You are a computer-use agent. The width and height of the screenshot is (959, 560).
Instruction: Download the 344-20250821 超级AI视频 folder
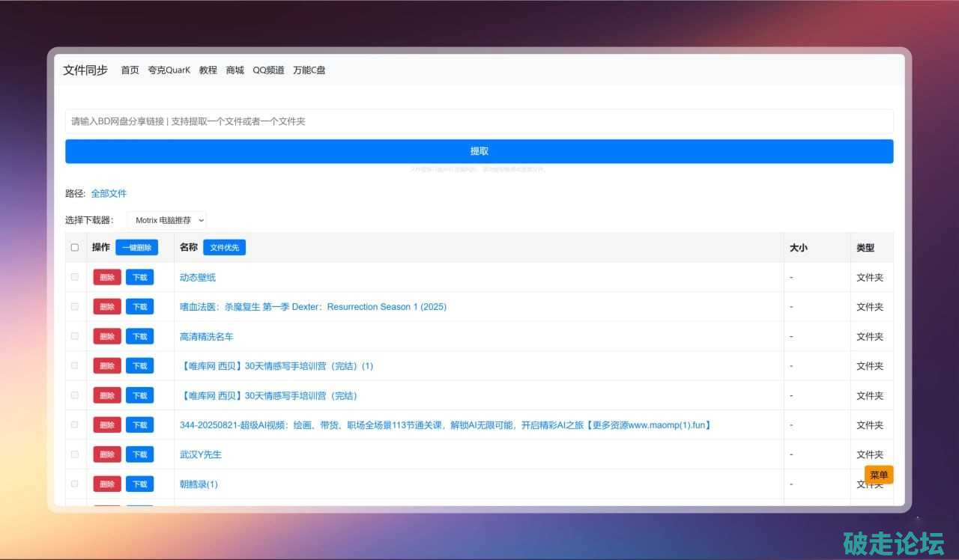(140, 425)
